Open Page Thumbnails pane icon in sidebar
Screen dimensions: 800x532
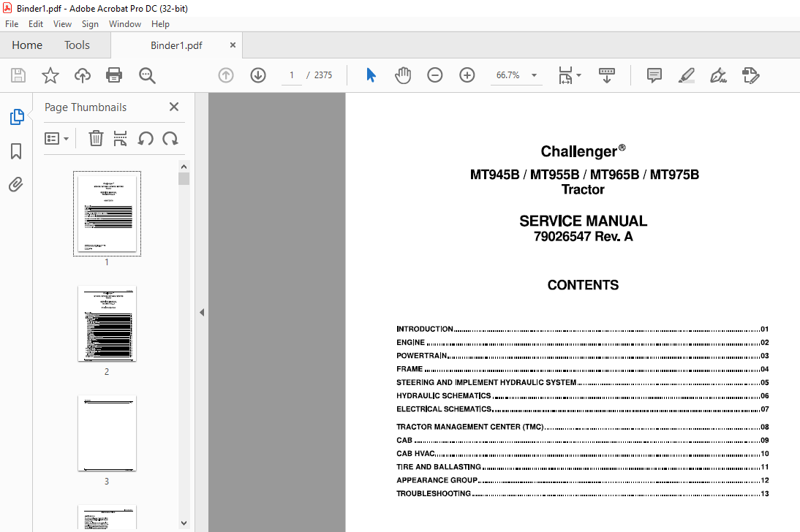[16, 117]
